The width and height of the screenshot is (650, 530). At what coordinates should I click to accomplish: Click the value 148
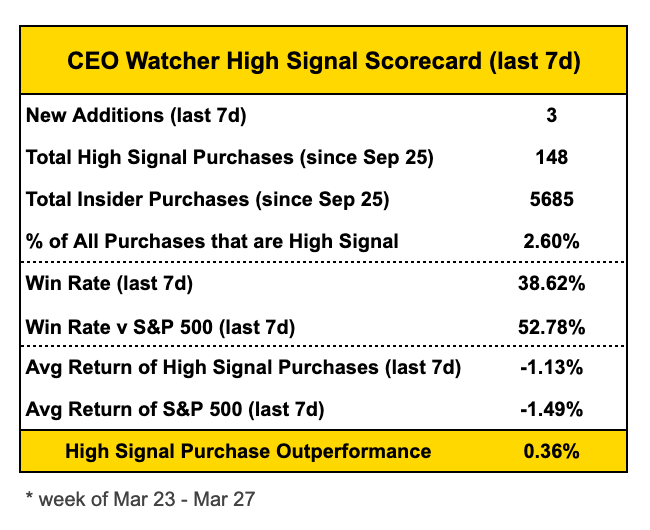(x=551, y=157)
